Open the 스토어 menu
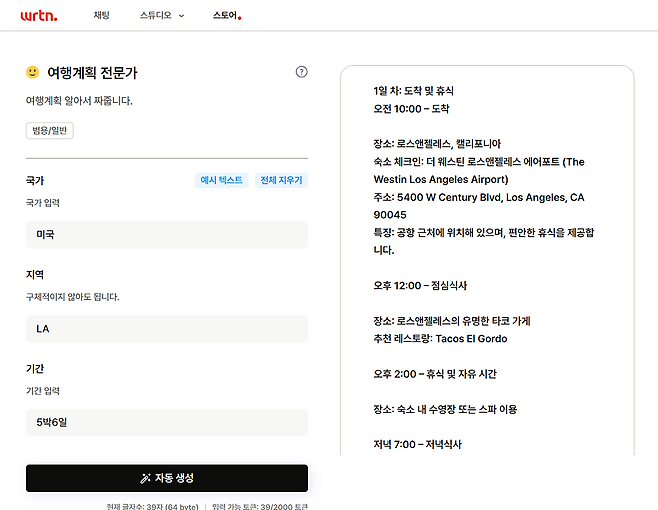The width and height of the screenshot is (658, 510). click(x=226, y=16)
